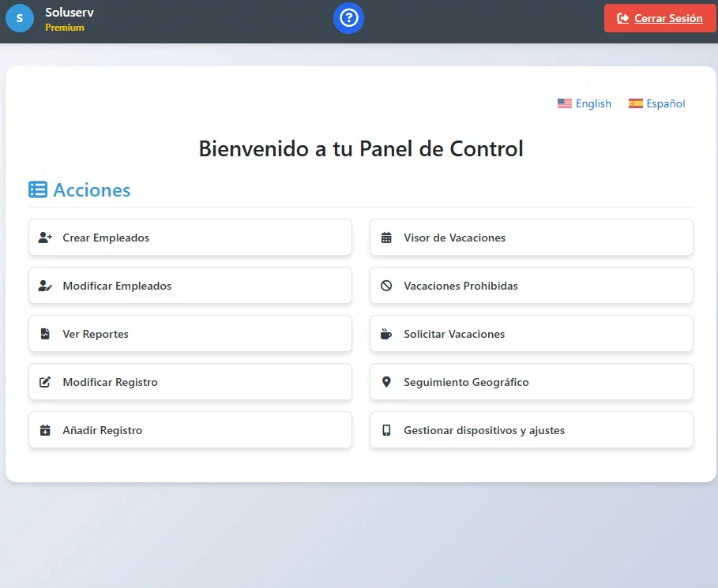This screenshot has width=718, height=588.
Task: Click the map pin icon beside Seguimiento Geográfico
Action: [x=386, y=382]
